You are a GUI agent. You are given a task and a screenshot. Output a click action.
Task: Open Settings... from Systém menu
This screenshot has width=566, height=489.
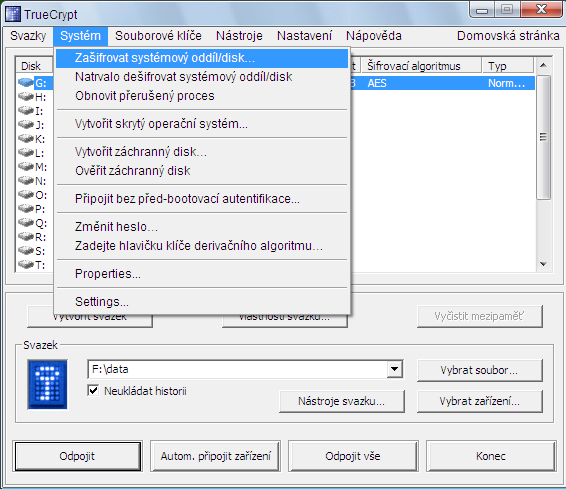(x=202, y=302)
